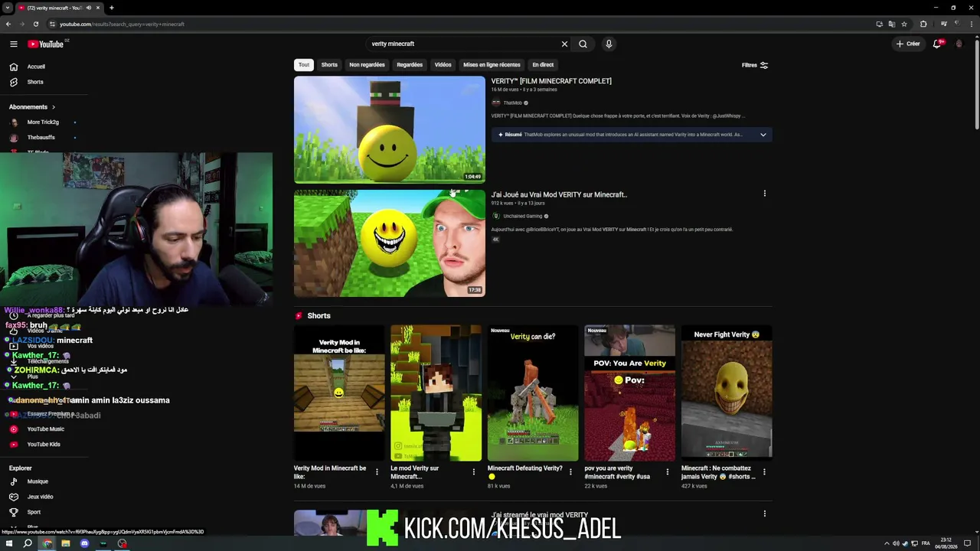Play the 1:04:49 VERITY film thumbnail

click(x=390, y=130)
